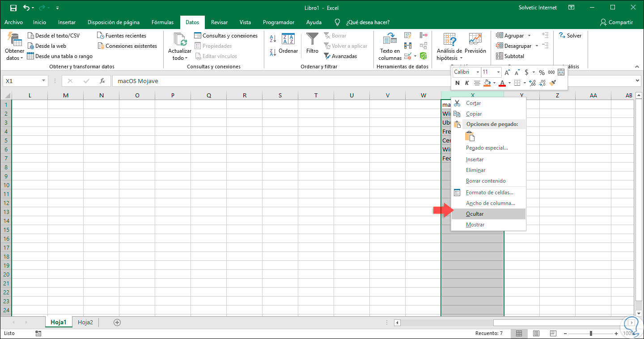The width and height of the screenshot is (644, 339).
Task: Select Ocultar in the context menu
Action: [x=475, y=214]
